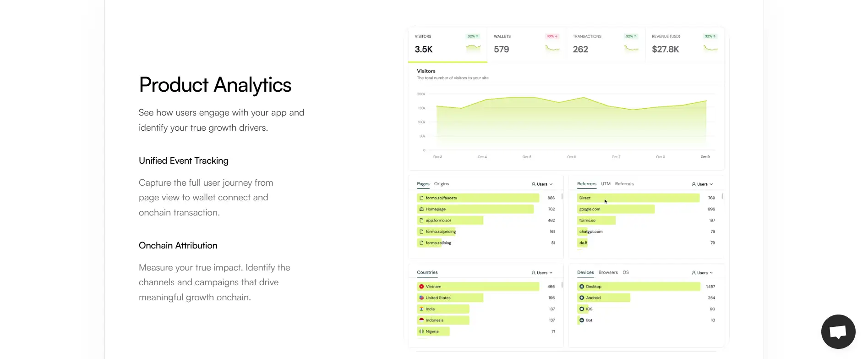Open the chat support widget
The height and width of the screenshot is (359, 868).
tap(838, 331)
